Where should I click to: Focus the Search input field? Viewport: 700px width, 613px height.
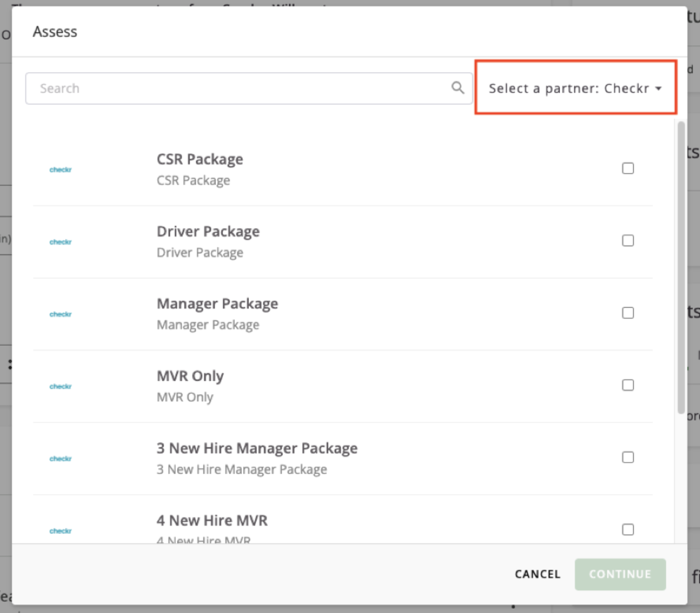click(x=249, y=88)
